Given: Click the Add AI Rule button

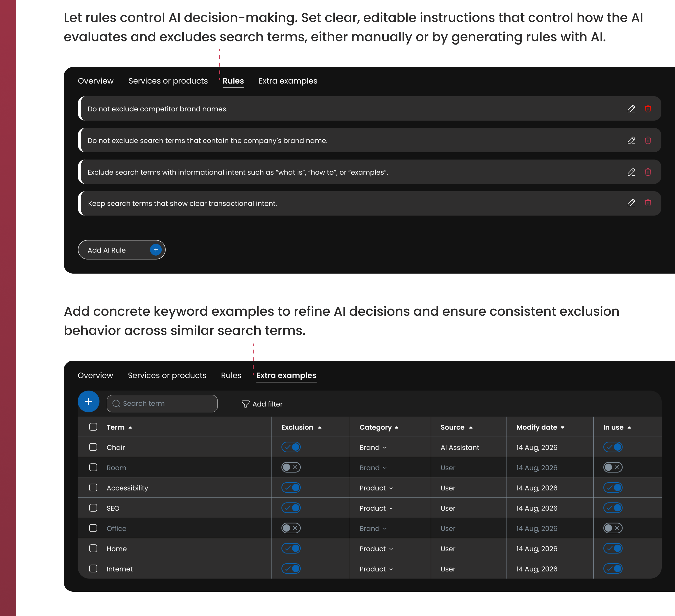Looking at the screenshot, I should [x=122, y=250].
